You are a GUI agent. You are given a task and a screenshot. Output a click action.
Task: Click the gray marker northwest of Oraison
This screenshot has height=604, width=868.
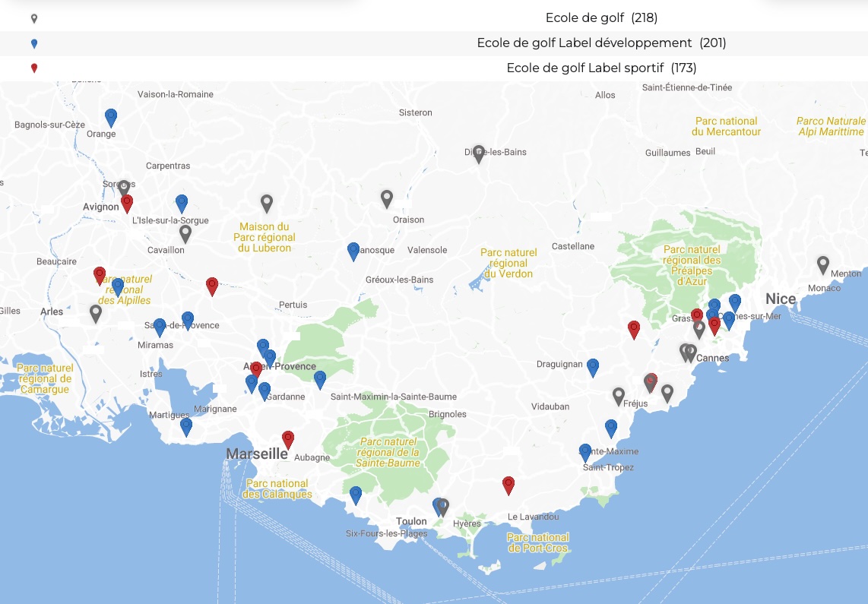(387, 198)
